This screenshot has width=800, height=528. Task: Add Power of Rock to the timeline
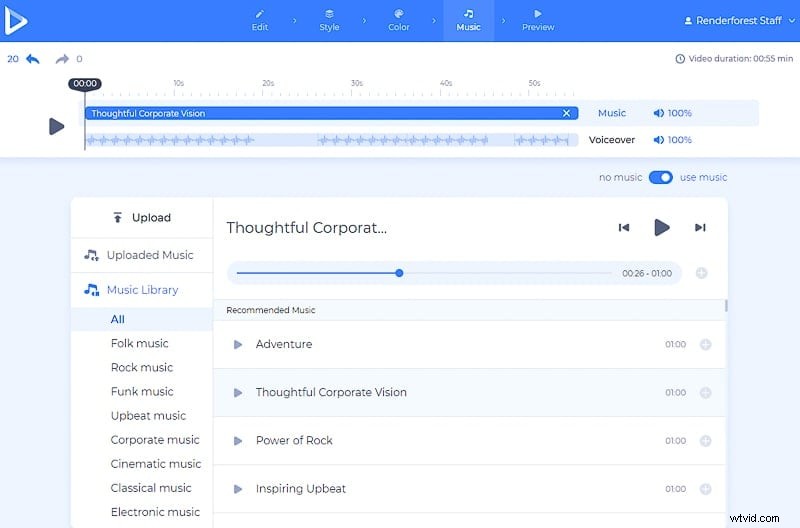tap(705, 441)
